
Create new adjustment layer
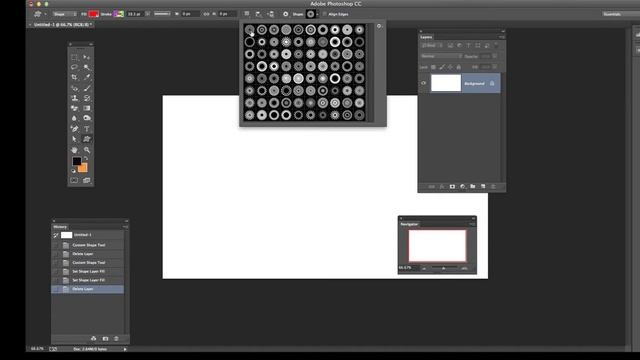pos(462,187)
